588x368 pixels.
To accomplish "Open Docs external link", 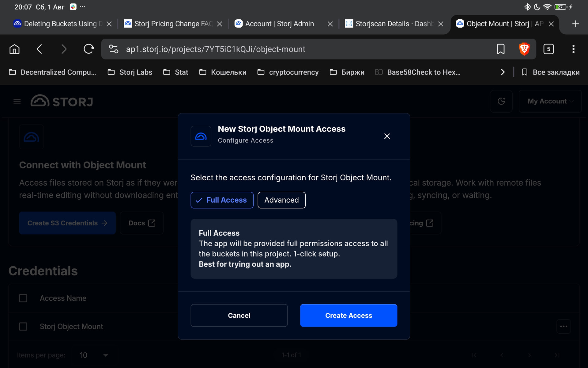I will 142,223.
